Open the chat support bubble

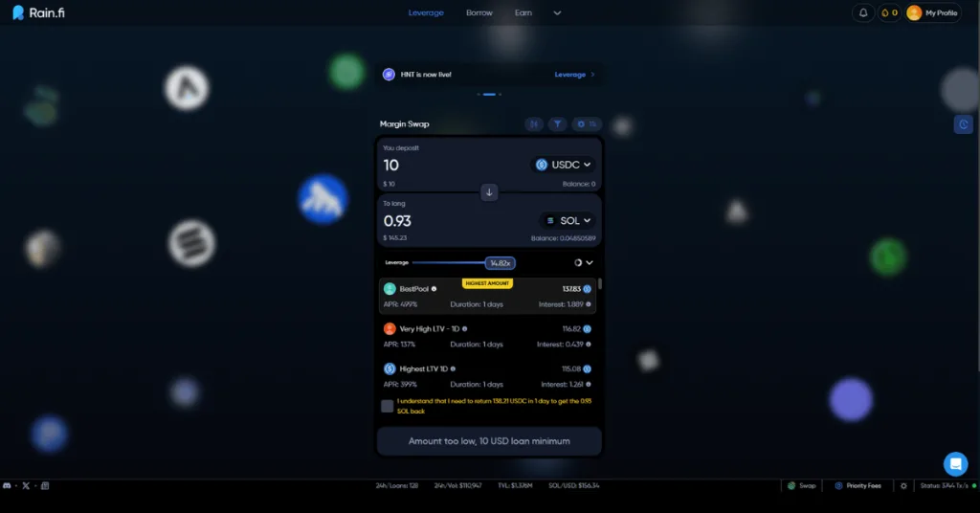955,463
